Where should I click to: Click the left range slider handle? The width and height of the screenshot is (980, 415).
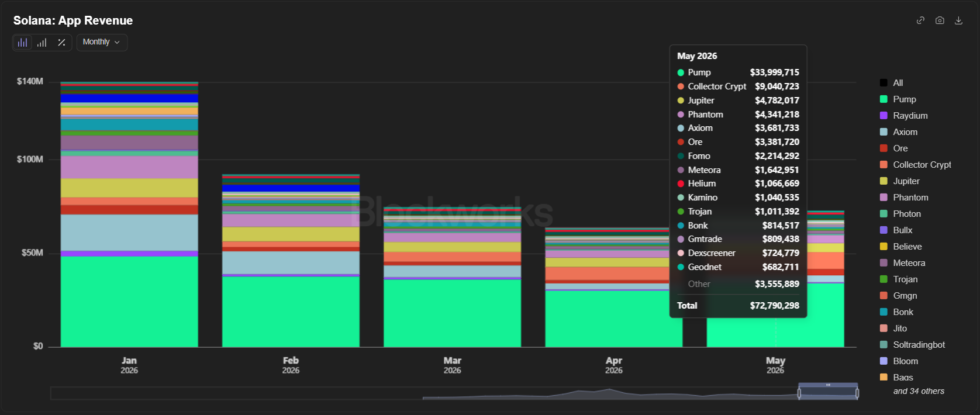[799, 393]
